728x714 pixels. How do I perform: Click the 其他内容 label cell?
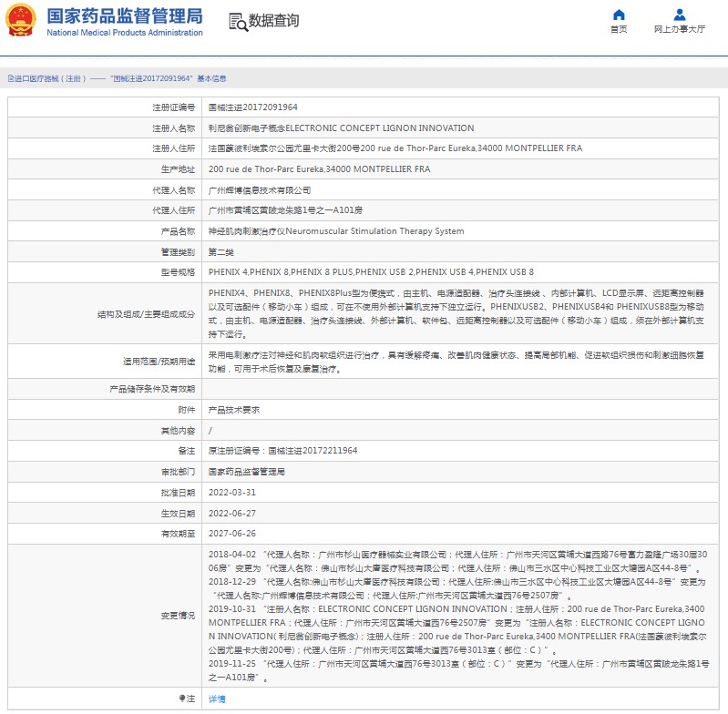point(105,431)
